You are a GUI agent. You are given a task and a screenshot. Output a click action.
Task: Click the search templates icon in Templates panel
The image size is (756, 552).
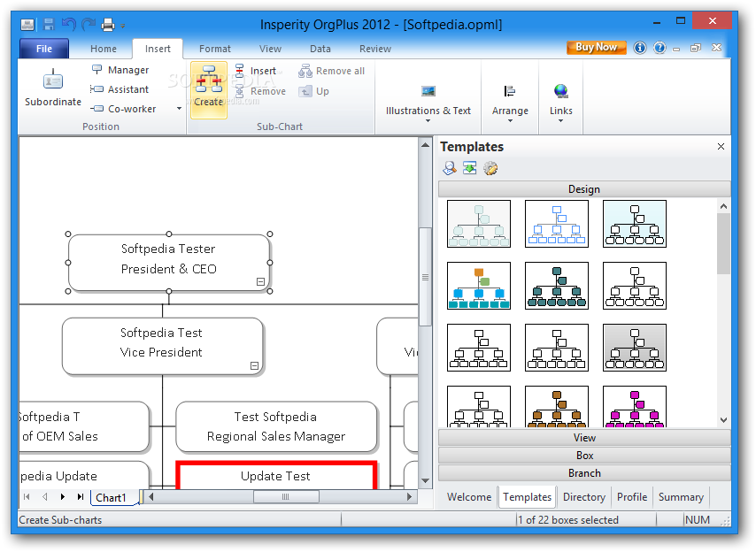450,168
